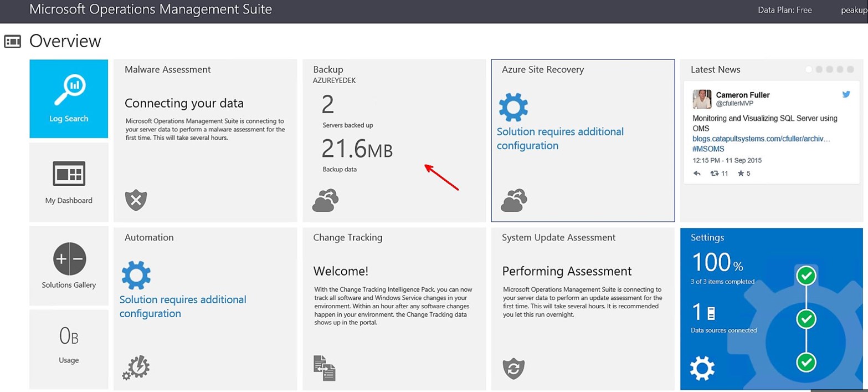Click the 'Settings' tile title

[707, 237]
